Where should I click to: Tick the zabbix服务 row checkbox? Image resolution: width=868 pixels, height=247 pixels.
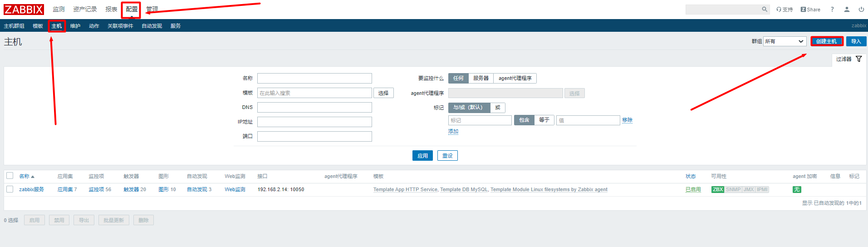pos(10,189)
